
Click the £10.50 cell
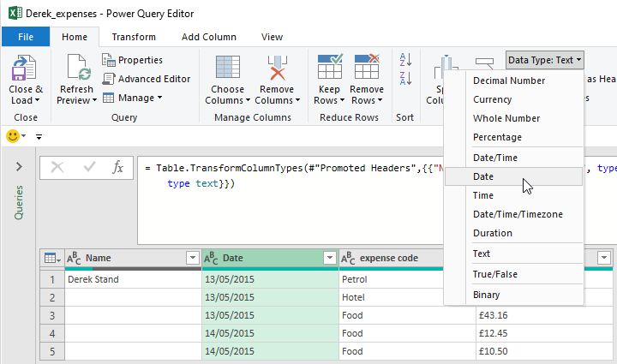tap(545, 351)
